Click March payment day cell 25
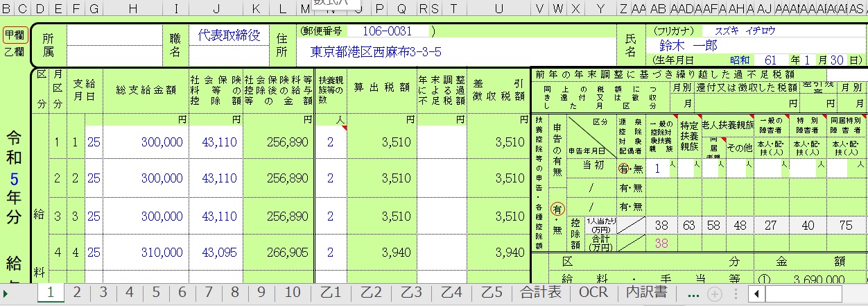868x306 pixels. pyautogui.click(x=94, y=216)
